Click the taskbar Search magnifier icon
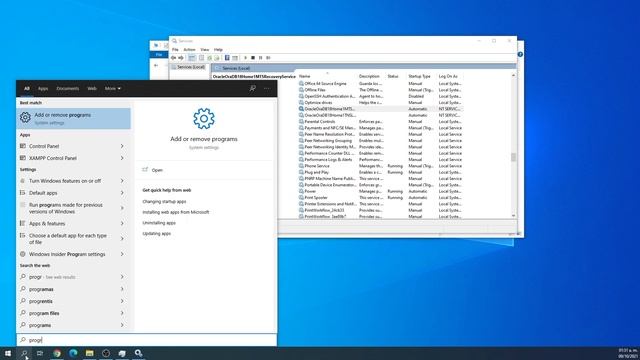This screenshot has height=360, width=640. point(24,353)
